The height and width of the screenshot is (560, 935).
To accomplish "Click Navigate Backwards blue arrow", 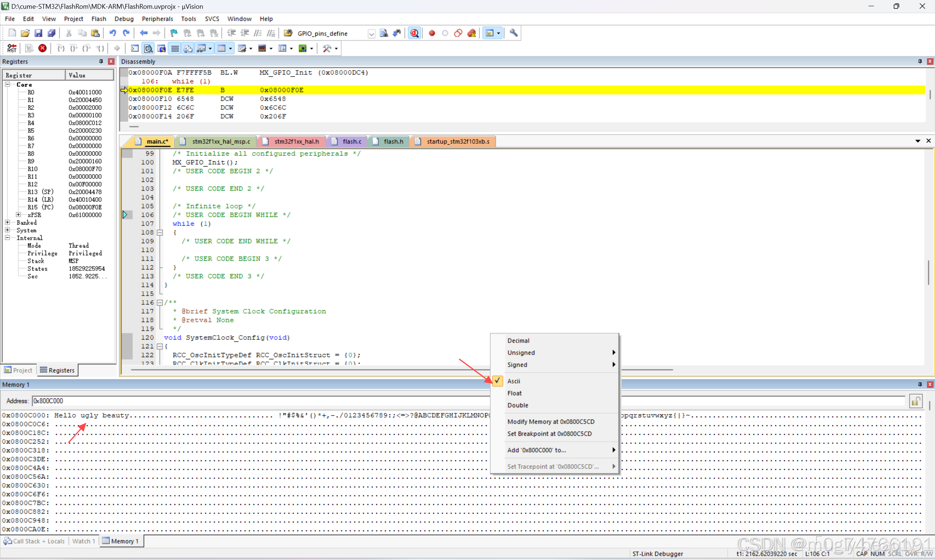I will 144,33.
